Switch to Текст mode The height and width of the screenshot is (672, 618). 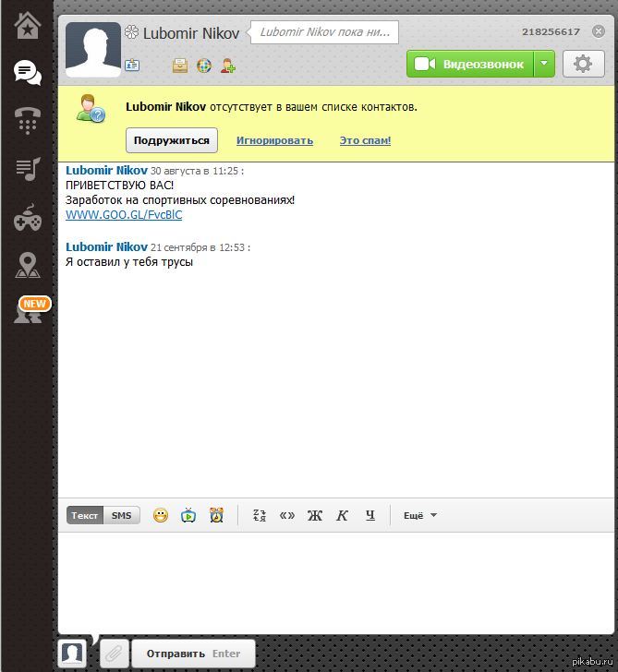[85, 515]
